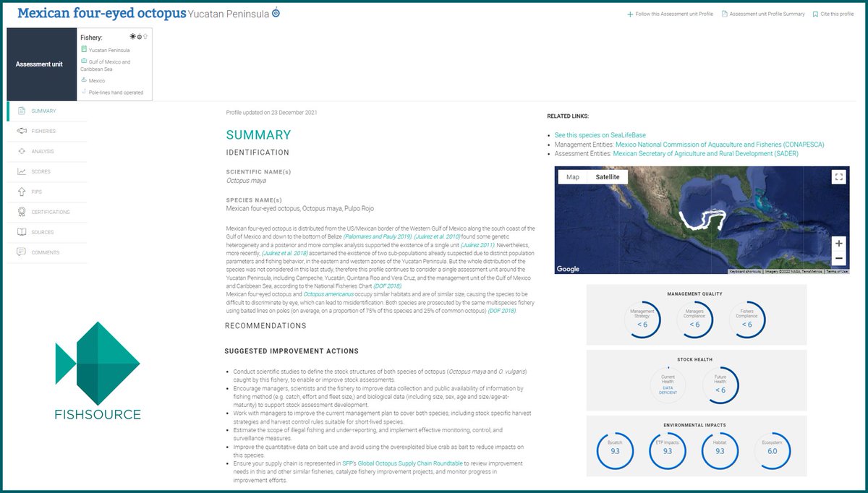Click the bookmark icon of Cite this profile

tap(815, 14)
